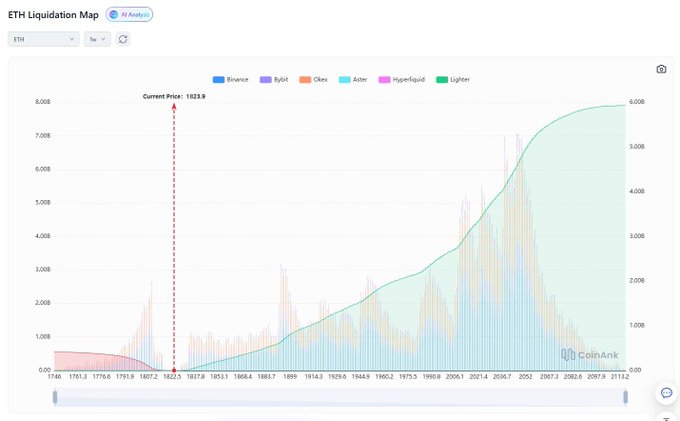680x421 pixels.
Task: Click the Binance blue color swatch
Action: [219, 79]
